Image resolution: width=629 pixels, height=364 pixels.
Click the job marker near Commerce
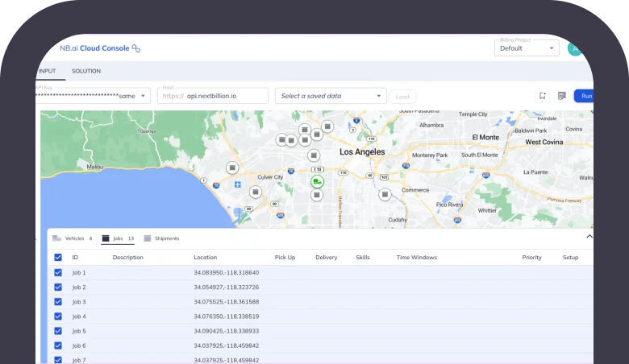coord(385,194)
